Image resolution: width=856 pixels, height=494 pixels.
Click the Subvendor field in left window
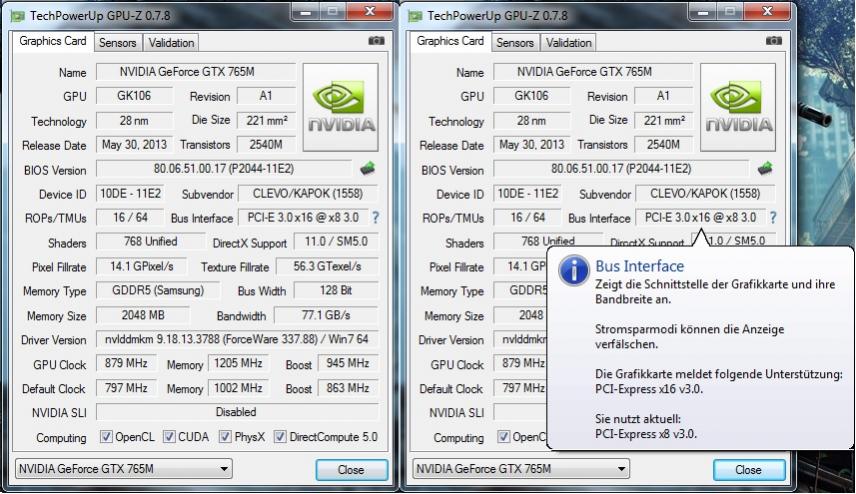(x=308, y=194)
